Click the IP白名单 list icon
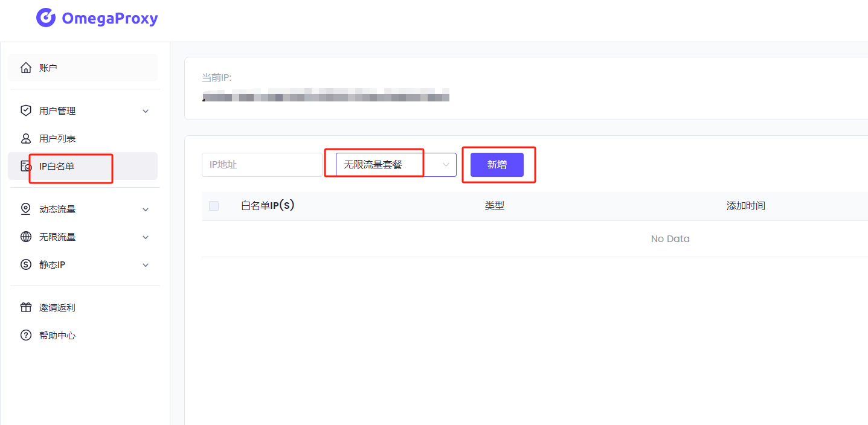 (26, 166)
